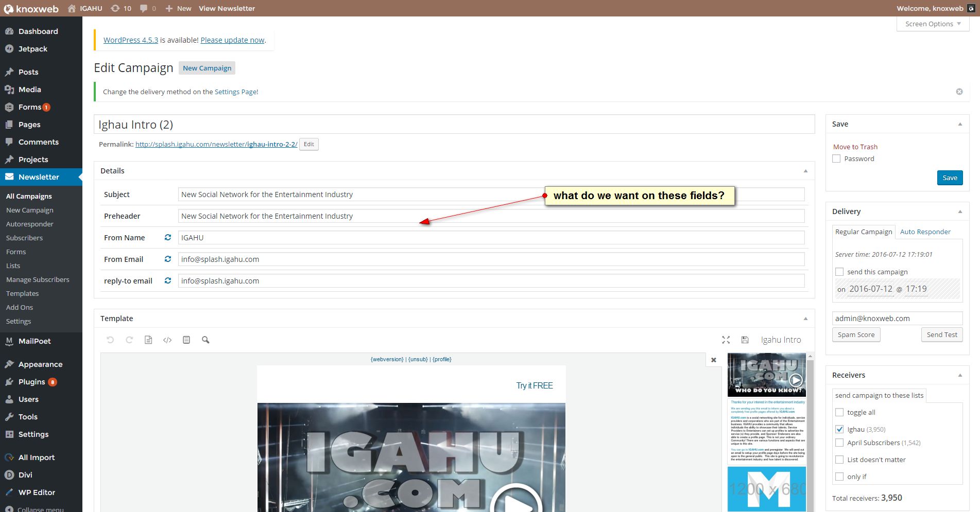
Task: Click the user avatar icon in admin bar
Action: click(x=971, y=8)
